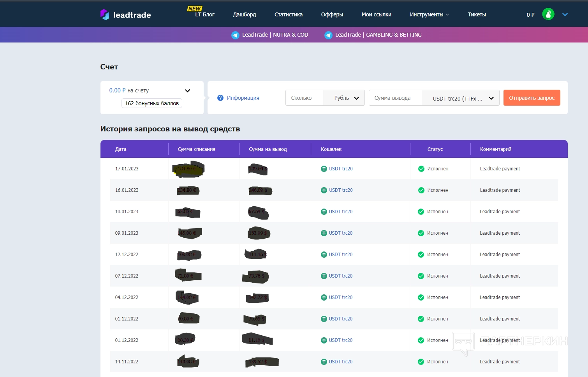
Task: Click the Сколько amount input field
Action: point(304,98)
